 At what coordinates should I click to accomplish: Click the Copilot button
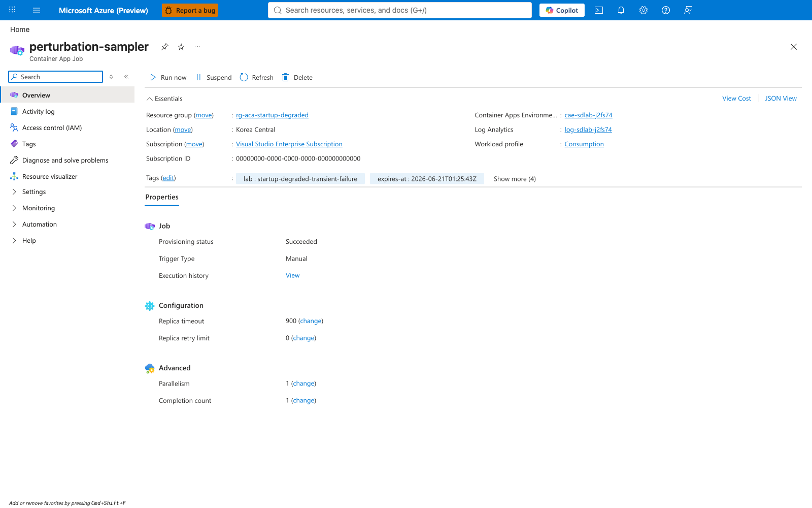coord(562,10)
